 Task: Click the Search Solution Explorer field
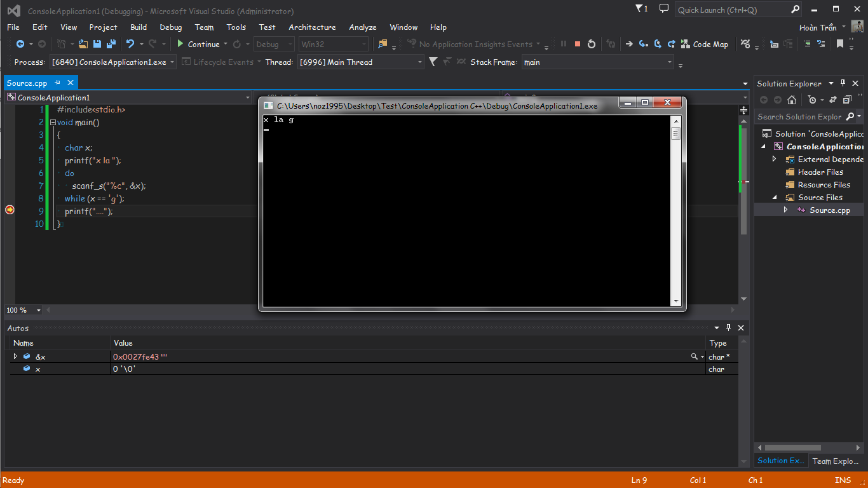click(800, 117)
